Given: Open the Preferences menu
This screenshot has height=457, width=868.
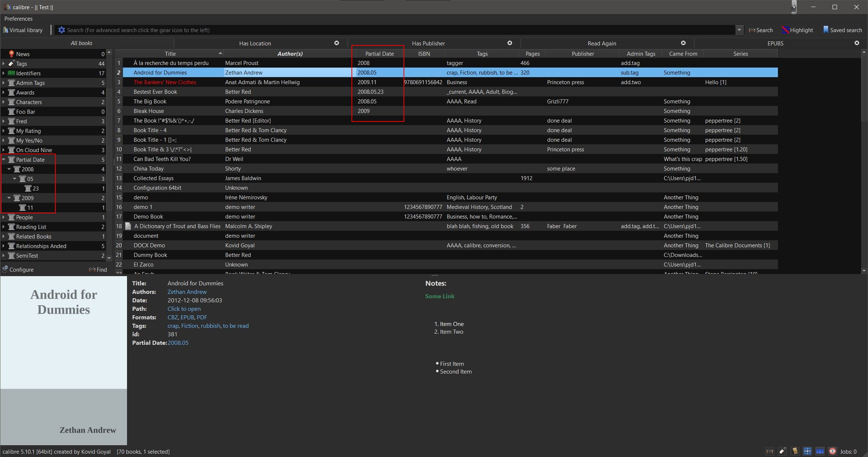Looking at the screenshot, I should [18, 18].
